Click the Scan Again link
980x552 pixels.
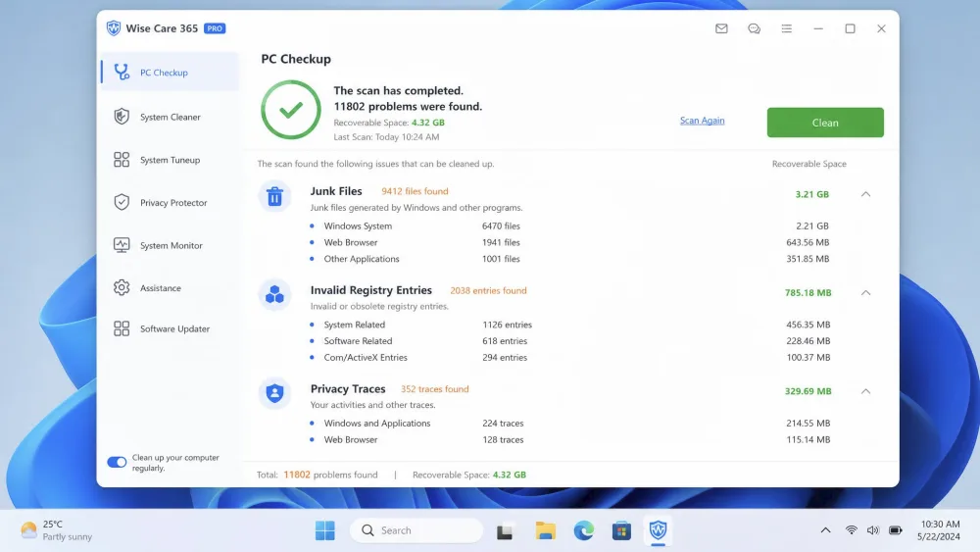[x=702, y=121]
